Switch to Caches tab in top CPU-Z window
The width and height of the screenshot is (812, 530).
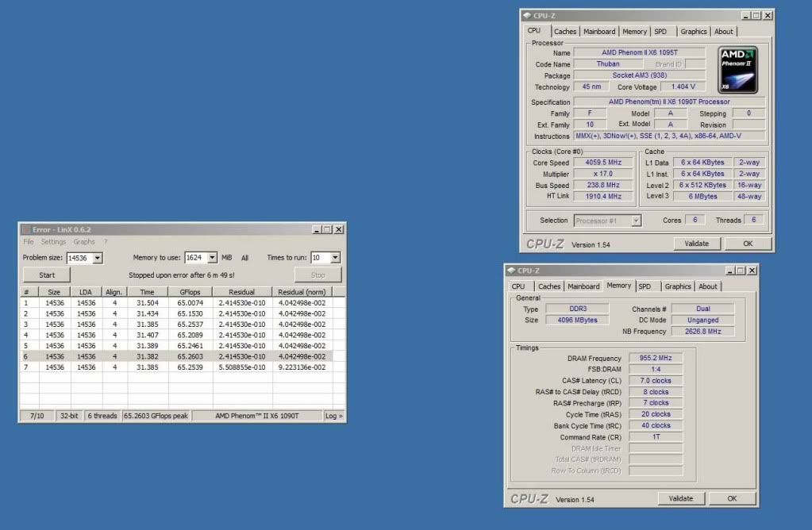coord(564,32)
